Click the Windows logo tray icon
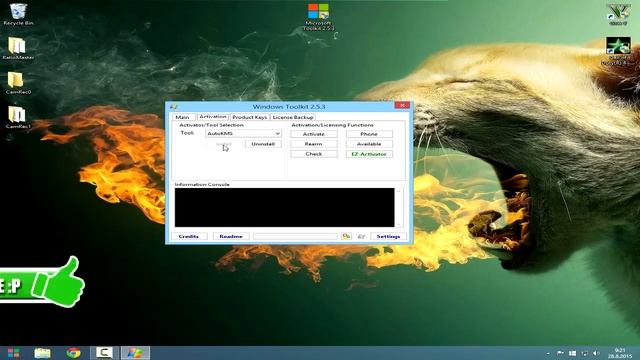Viewport: 640px width, 360px height. [572, 353]
